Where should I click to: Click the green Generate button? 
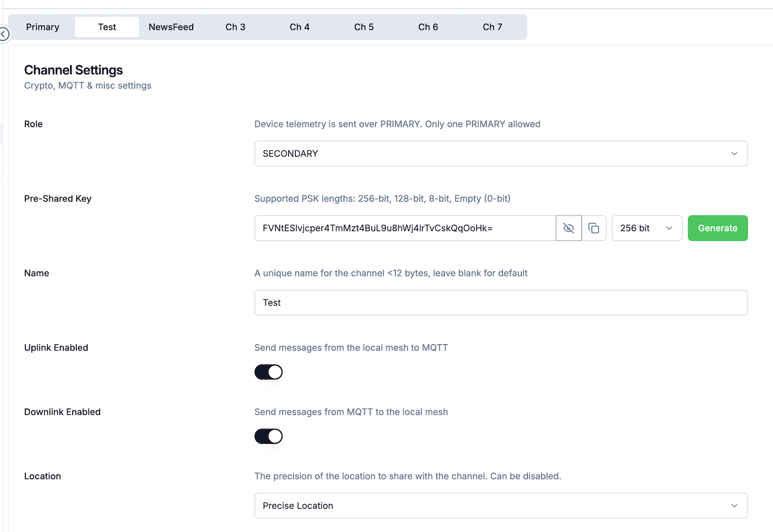click(x=717, y=228)
